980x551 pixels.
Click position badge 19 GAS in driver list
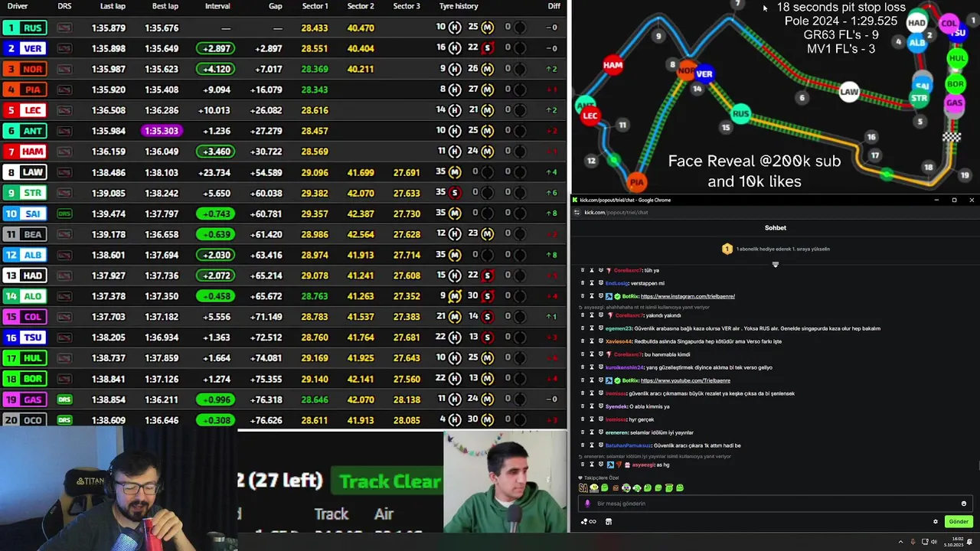(x=24, y=399)
